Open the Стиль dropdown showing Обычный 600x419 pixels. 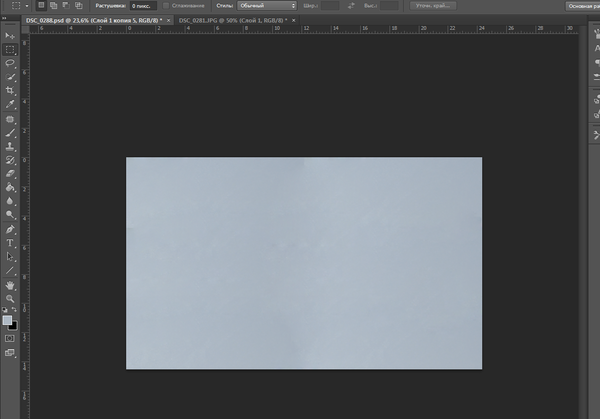267,6
